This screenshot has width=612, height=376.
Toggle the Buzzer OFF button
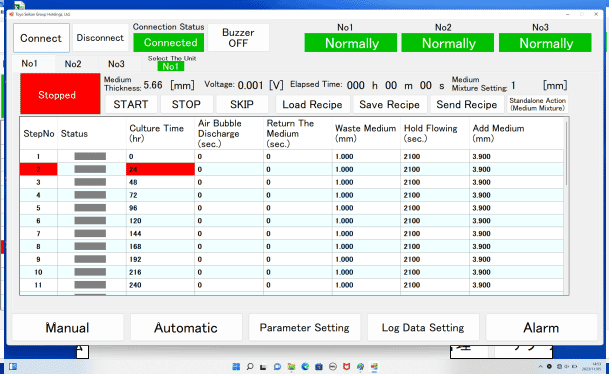pyautogui.click(x=238, y=38)
